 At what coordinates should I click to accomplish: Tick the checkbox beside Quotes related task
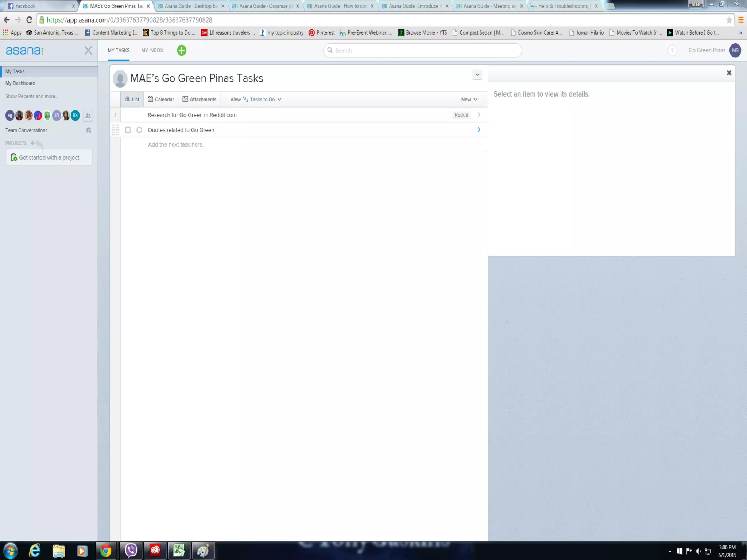coord(128,130)
